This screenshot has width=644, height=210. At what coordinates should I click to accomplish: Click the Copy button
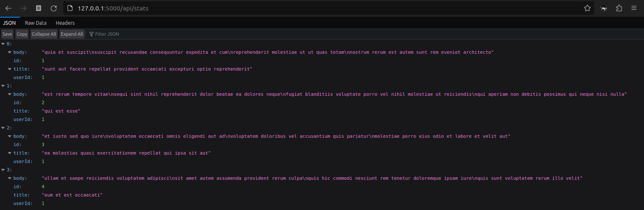(22, 34)
